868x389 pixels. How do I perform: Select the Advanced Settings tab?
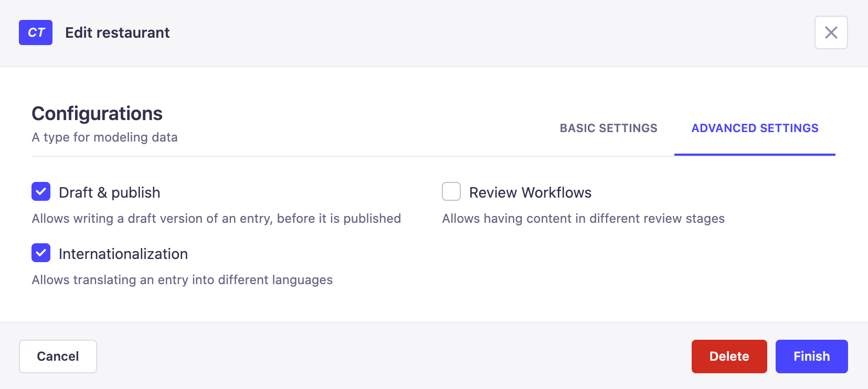point(755,128)
